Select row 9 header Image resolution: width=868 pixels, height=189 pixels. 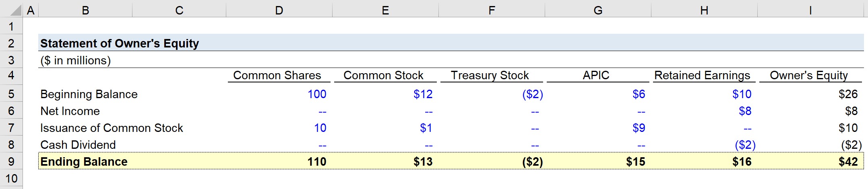point(11,161)
